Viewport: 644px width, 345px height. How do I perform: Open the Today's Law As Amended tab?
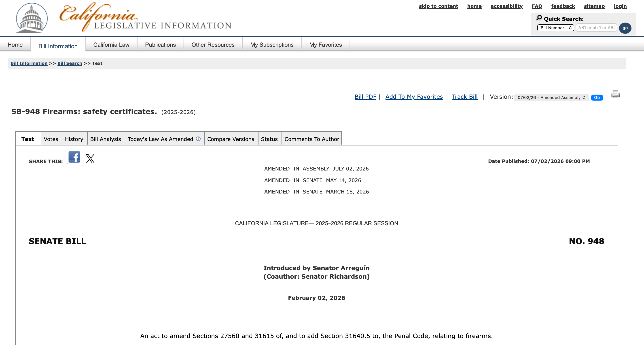(x=161, y=139)
